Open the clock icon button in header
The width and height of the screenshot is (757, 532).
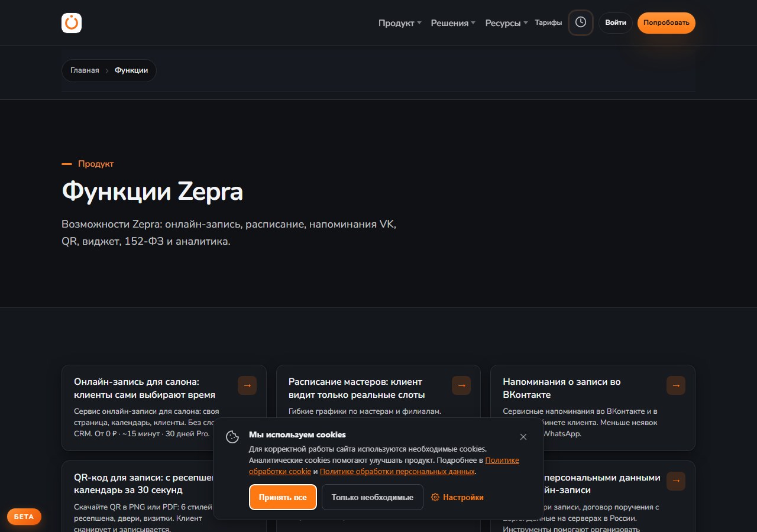coord(581,22)
